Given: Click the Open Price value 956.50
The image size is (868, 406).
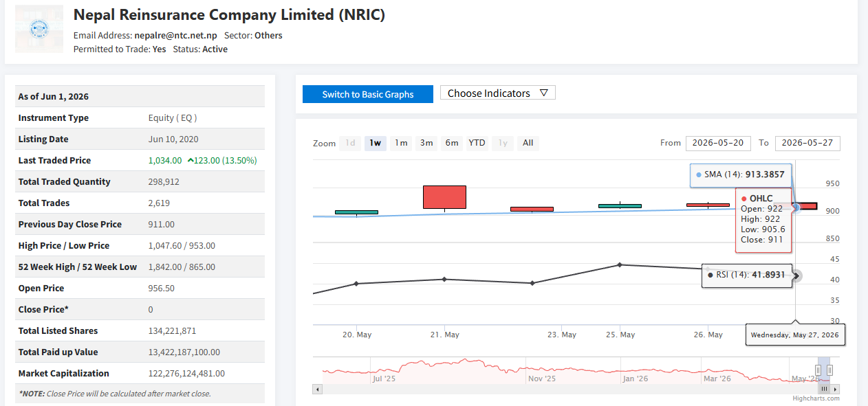Looking at the screenshot, I should (x=162, y=288).
